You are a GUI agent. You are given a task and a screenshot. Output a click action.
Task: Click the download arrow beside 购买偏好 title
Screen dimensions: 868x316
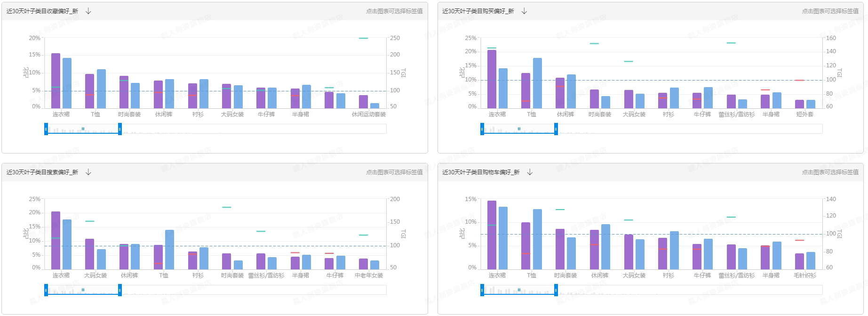(524, 11)
